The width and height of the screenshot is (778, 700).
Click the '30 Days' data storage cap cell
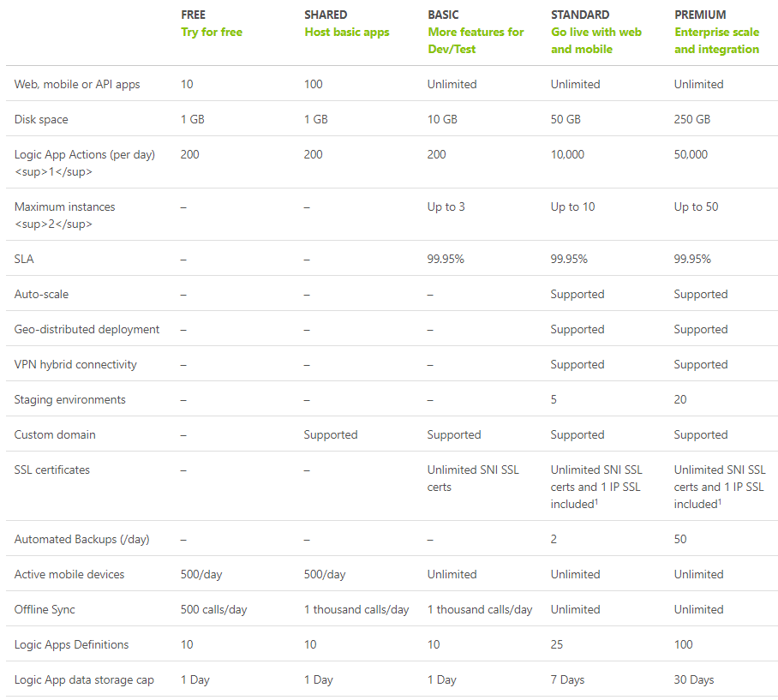[x=694, y=679]
